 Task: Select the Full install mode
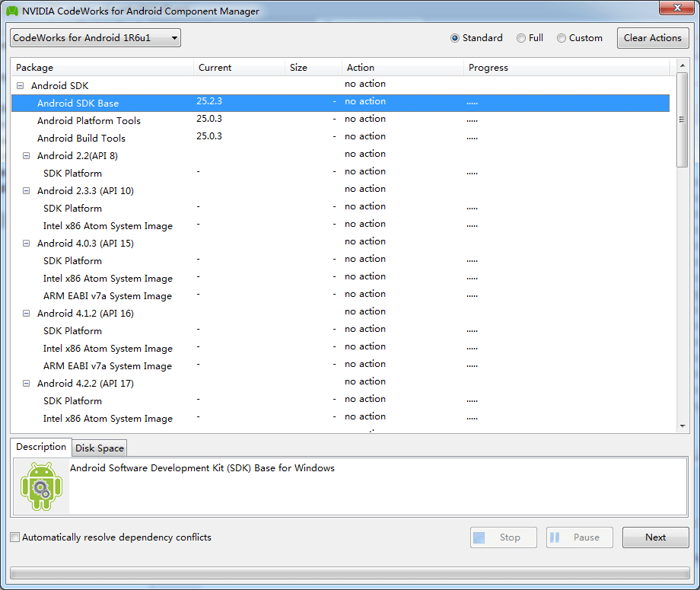coord(530,38)
